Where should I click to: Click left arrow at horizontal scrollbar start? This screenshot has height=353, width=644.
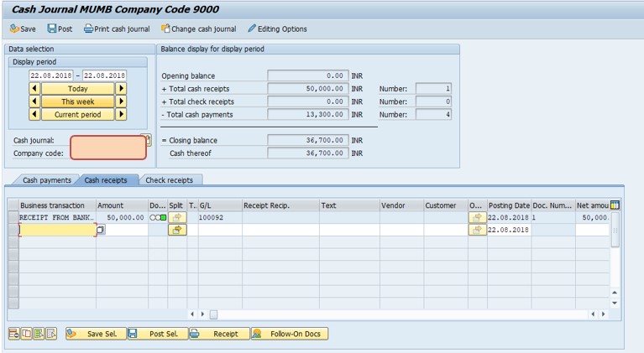(192, 314)
